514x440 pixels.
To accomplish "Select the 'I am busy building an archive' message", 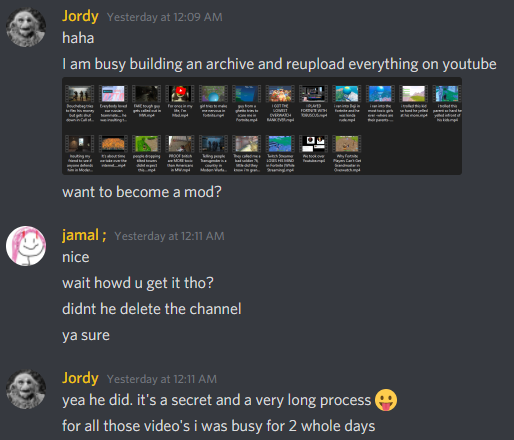I will (x=279, y=64).
